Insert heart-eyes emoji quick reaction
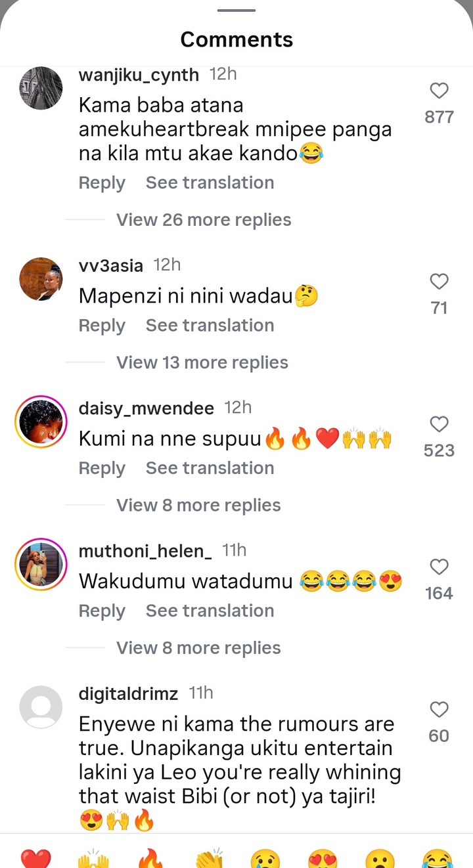 [x=323, y=858]
